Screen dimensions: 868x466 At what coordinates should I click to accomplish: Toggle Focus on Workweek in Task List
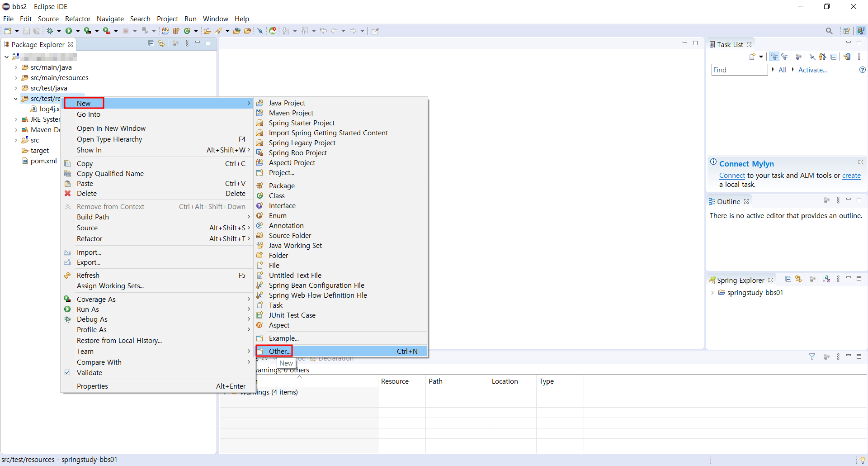pyautogui.click(x=798, y=57)
